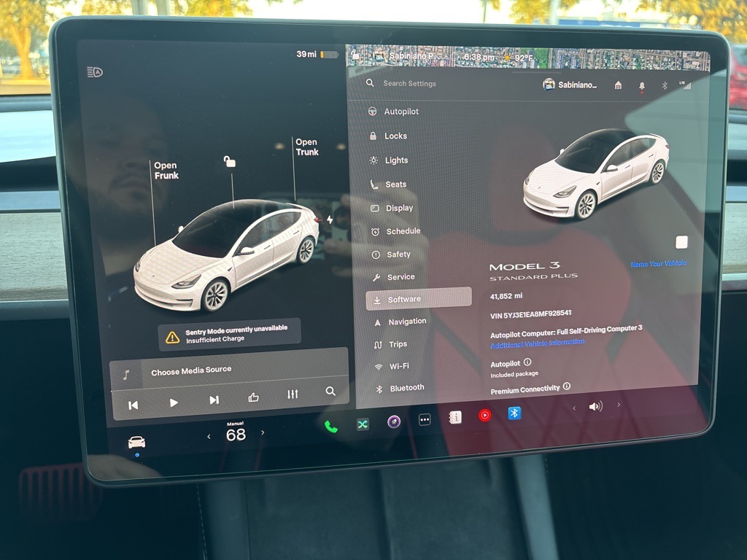Skip to next track
Viewport: 747px width, 560px height.
[x=214, y=400]
